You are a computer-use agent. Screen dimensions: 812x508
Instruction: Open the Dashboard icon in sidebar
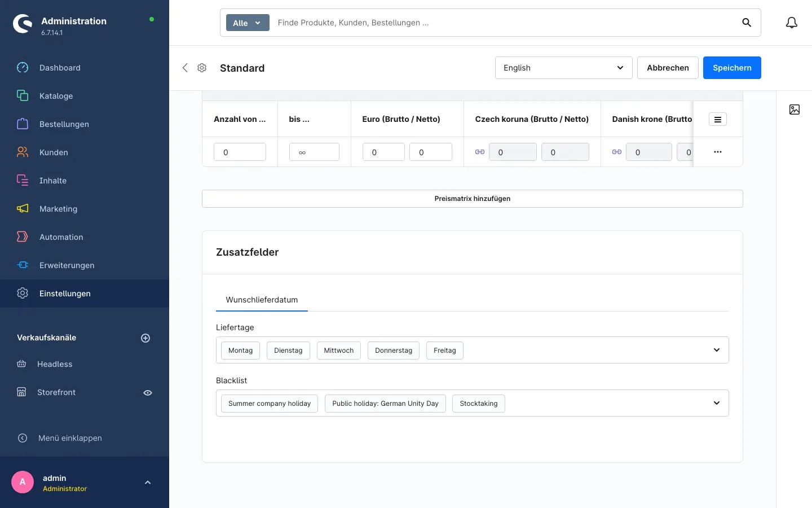click(x=23, y=68)
